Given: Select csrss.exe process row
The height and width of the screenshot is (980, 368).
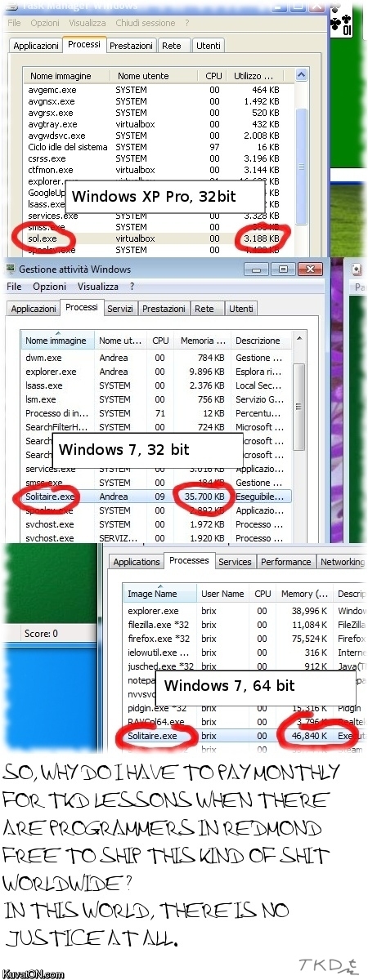Looking at the screenshot, I should 159,158.
